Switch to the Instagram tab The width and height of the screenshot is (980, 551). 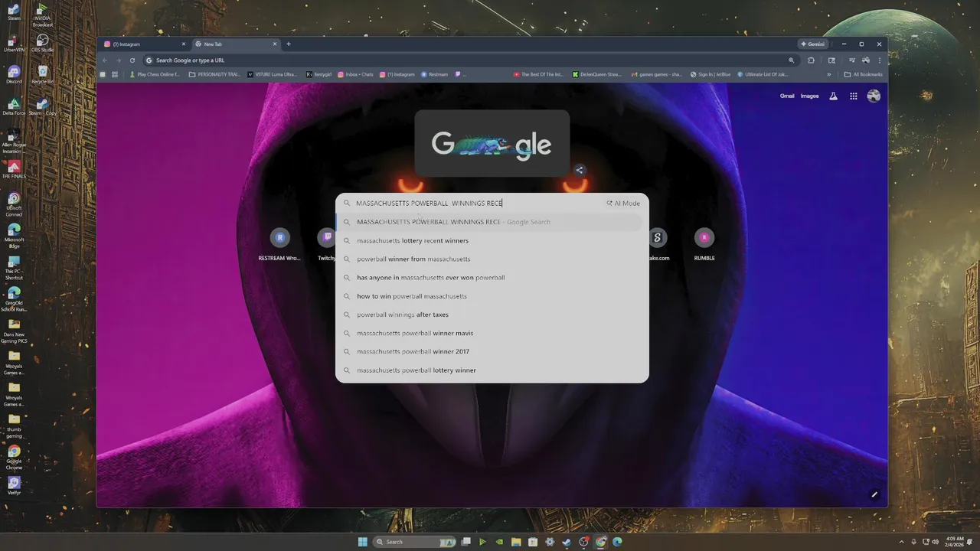tap(145, 44)
